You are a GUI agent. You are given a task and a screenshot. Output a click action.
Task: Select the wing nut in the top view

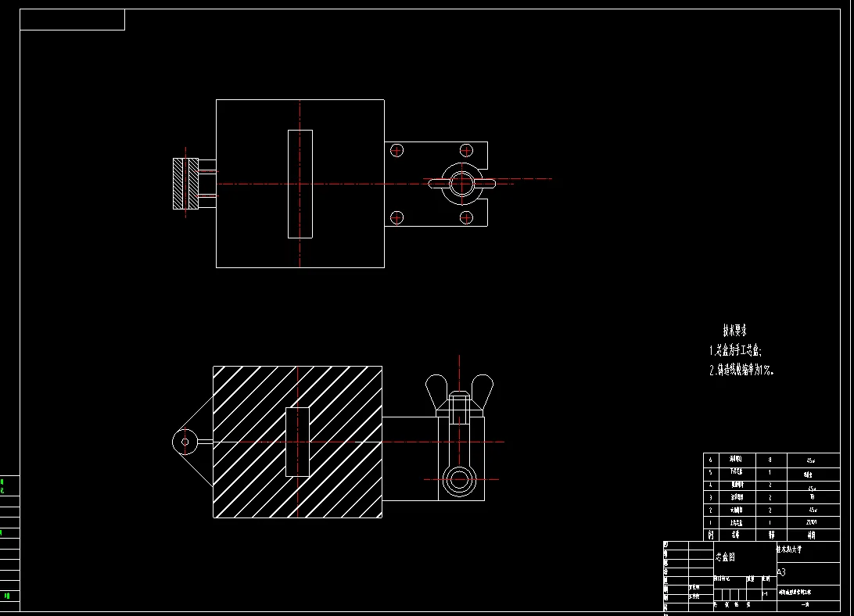pyautogui.click(x=462, y=184)
